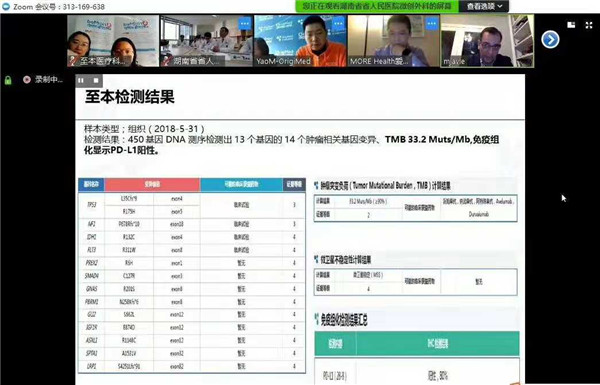Image resolution: width=600 pixels, height=385 pixels.
Task: Select the YaoM-OrigiMed participant video
Action: pos(300,41)
